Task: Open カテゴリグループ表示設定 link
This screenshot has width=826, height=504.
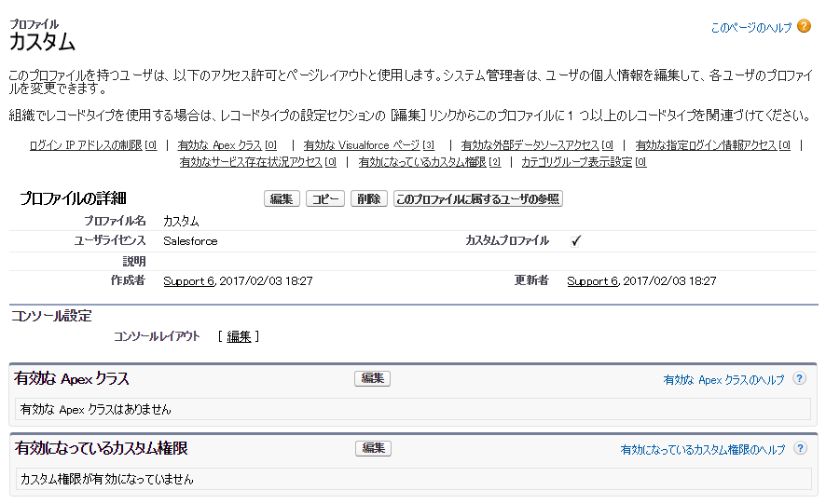Action: (x=584, y=162)
